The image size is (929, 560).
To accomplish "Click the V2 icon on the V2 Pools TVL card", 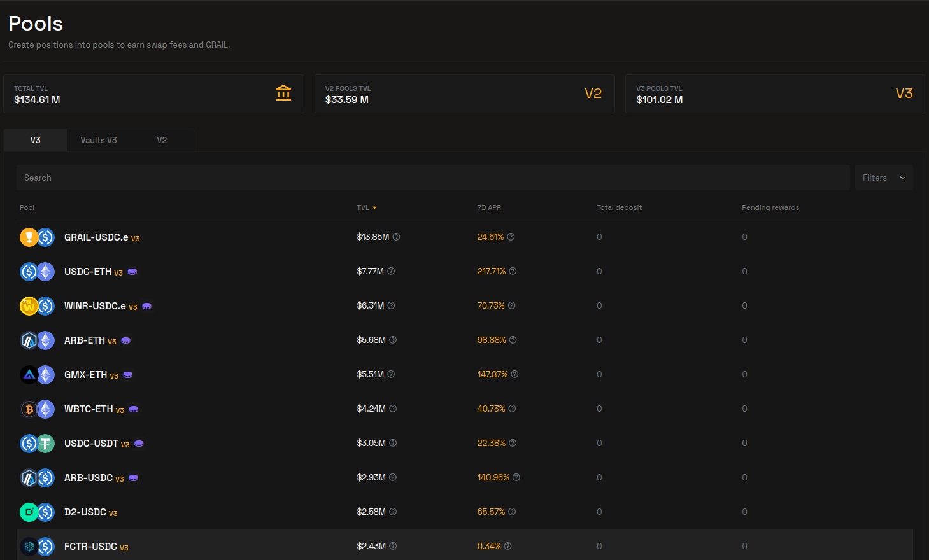I will click(x=593, y=92).
